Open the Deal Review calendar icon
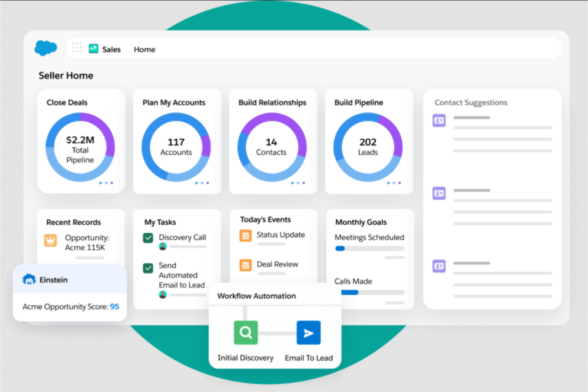The height and width of the screenshot is (392, 588). click(246, 265)
